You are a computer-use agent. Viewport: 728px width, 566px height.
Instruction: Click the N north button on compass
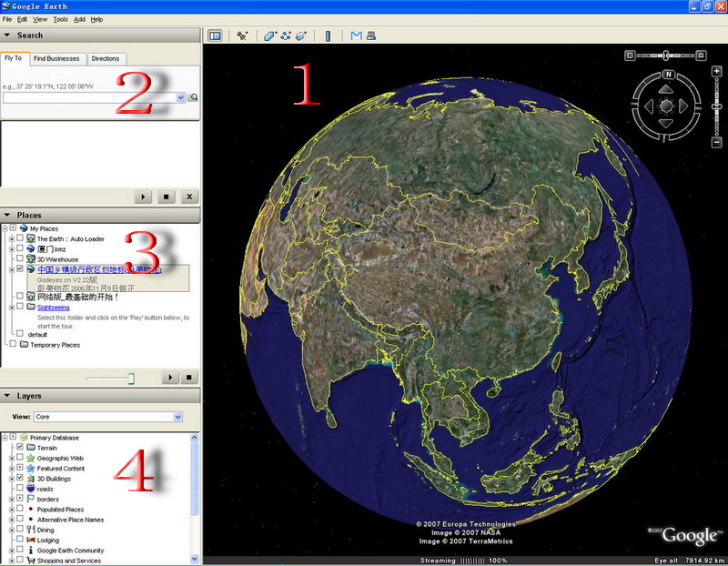[x=667, y=75]
